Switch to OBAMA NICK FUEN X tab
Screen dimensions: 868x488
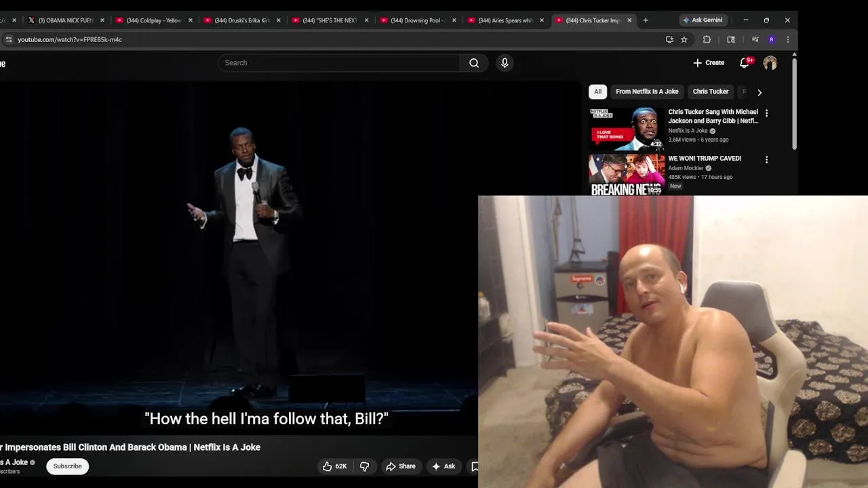[x=66, y=20]
